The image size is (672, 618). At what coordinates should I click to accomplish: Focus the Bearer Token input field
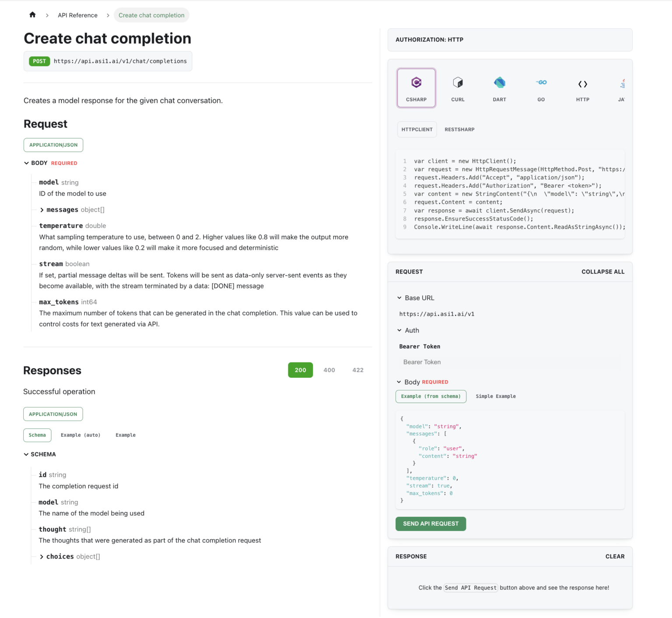point(510,362)
